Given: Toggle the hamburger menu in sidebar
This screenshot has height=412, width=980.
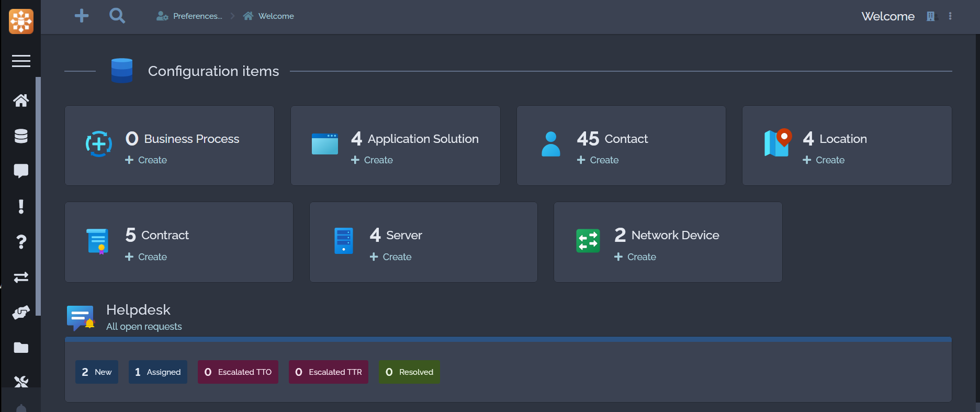Looking at the screenshot, I should [21, 61].
